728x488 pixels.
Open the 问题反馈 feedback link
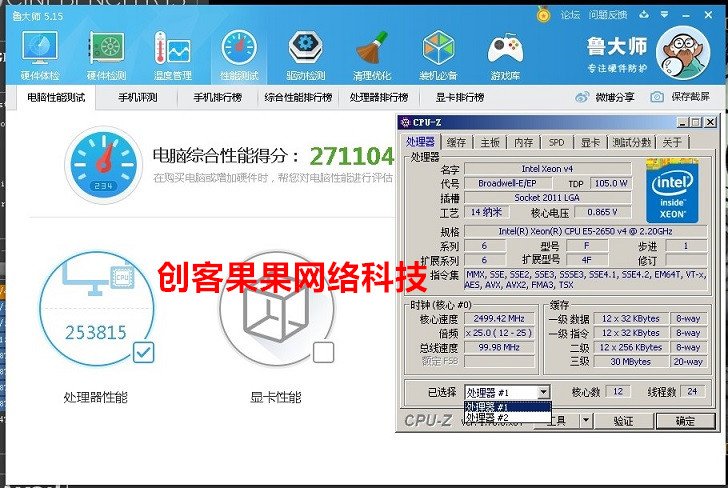(608, 15)
